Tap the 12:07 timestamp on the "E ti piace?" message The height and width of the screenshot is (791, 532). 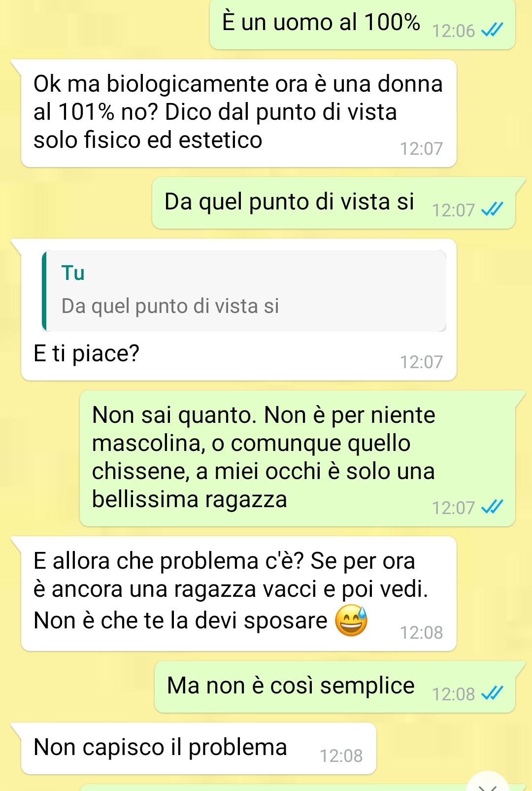421,362
